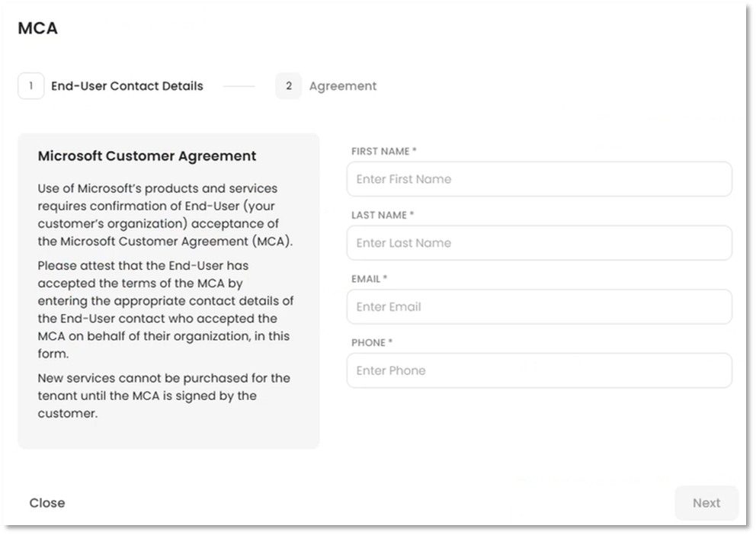
Task: Focus the Enter First Name field
Action: point(539,179)
